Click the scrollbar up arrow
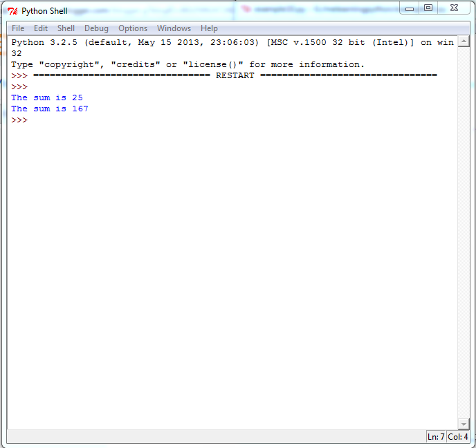This screenshot has width=476, height=448. point(464,41)
